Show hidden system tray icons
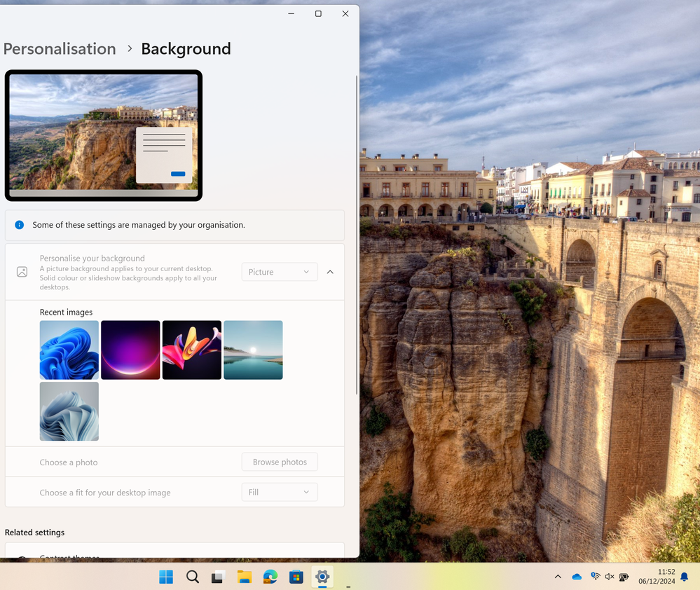Viewport: 700px width, 590px height. (558, 577)
